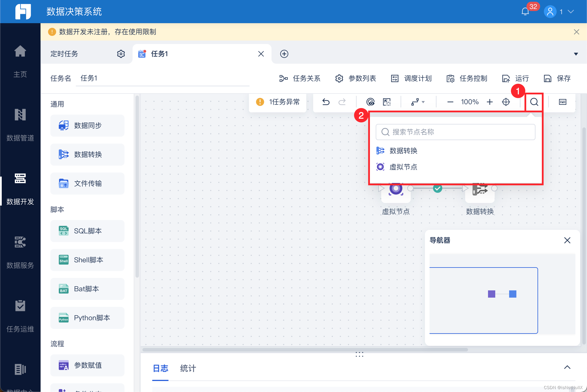
Task: Expand the connector line style dropdown
Action: tap(418, 102)
